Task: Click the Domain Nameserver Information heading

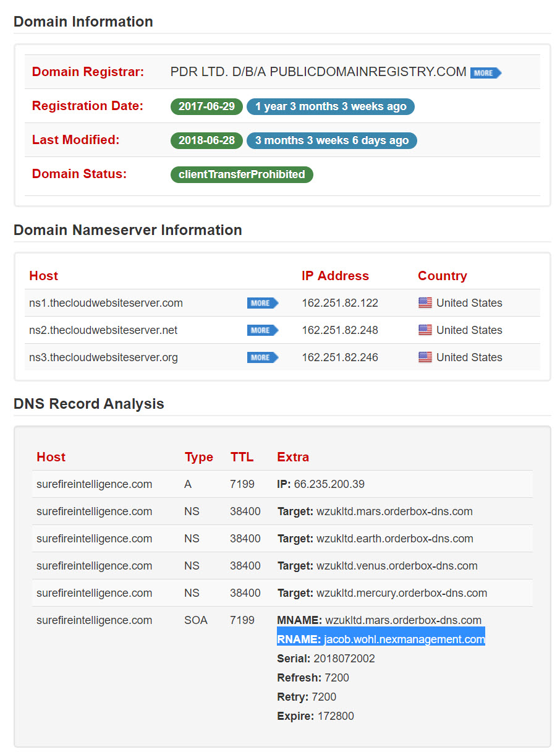Action: (x=128, y=230)
